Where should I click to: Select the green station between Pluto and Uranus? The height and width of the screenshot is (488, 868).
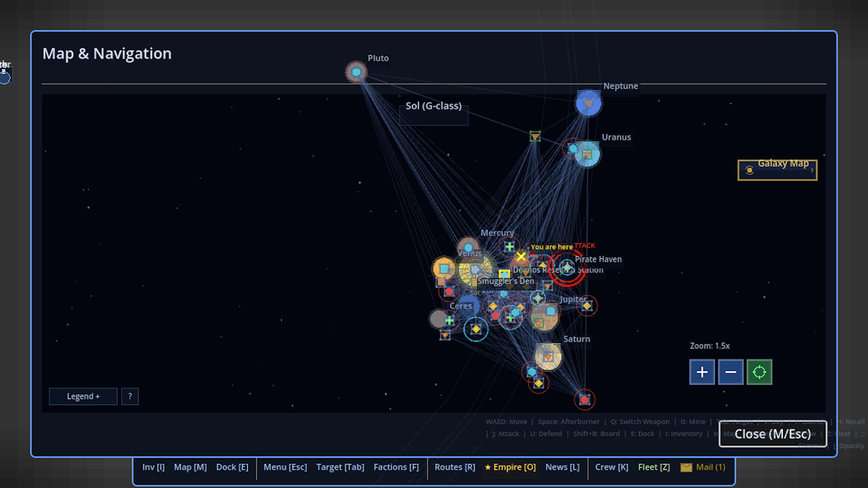click(x=535, y=136)
